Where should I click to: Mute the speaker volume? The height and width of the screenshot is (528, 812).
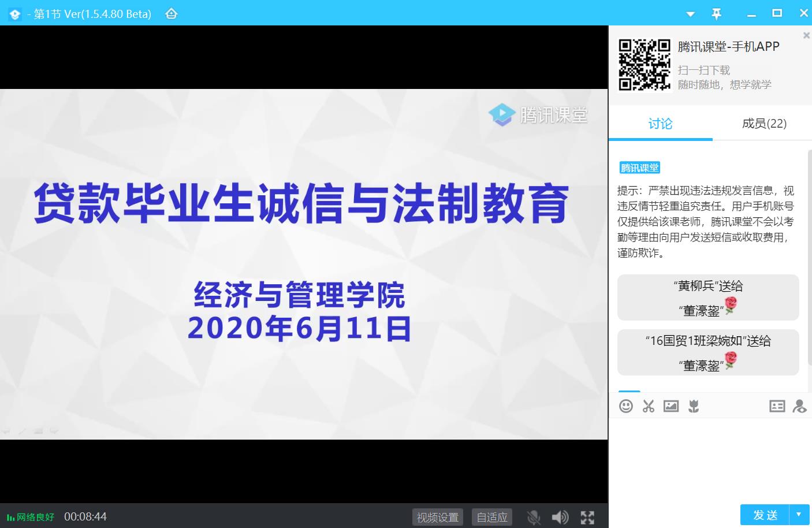click(560, 517)
